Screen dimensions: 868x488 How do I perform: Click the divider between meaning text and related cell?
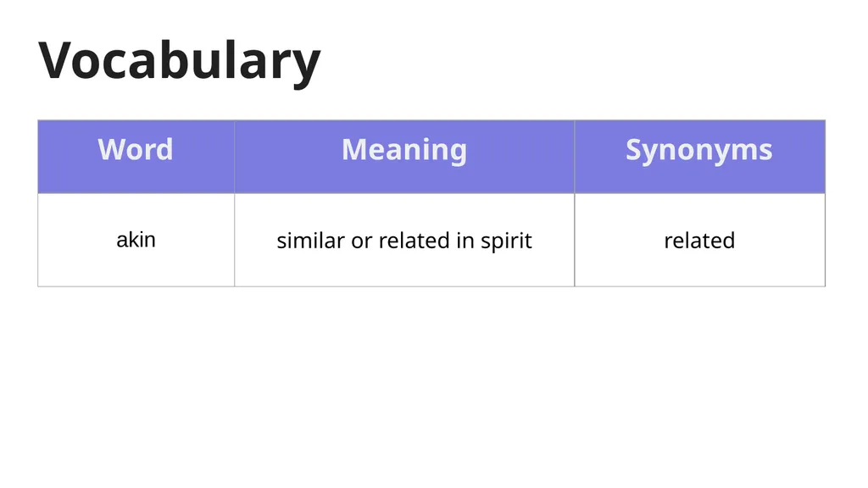575,240
